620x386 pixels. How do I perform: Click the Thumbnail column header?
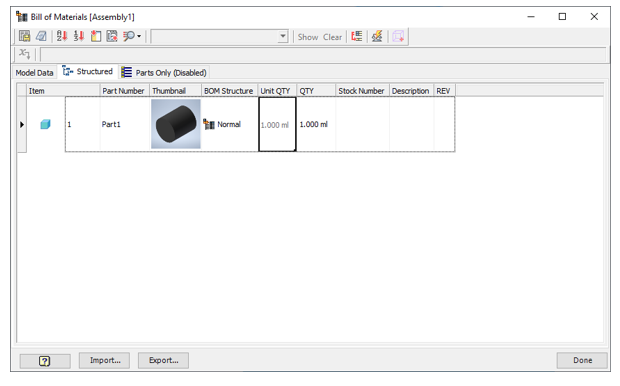tap(176, 91)
